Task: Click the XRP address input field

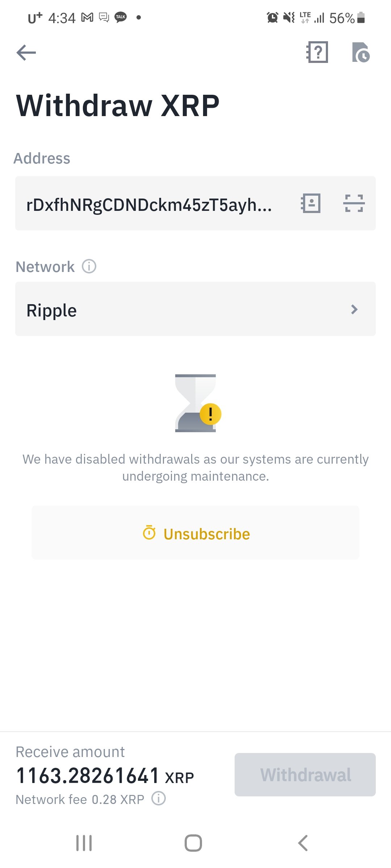Action: [152, 204]
